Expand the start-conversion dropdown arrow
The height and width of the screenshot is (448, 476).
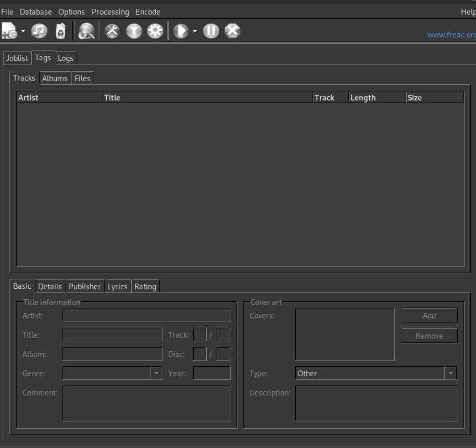coord(195,31)
